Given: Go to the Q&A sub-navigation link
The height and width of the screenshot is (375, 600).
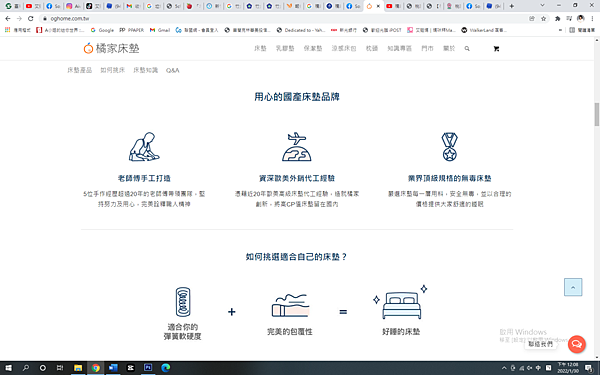Looking at the screenshot, I should [x=173, y=70].
